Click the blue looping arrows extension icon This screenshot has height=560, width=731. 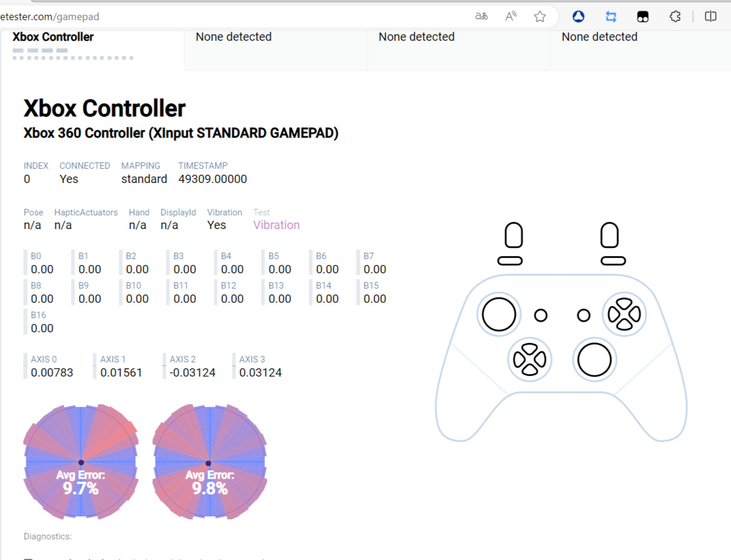[x=611, y=17]
